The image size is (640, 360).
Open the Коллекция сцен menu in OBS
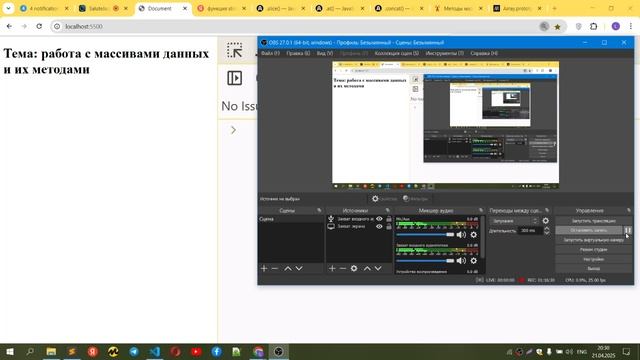tap(396, 53)
